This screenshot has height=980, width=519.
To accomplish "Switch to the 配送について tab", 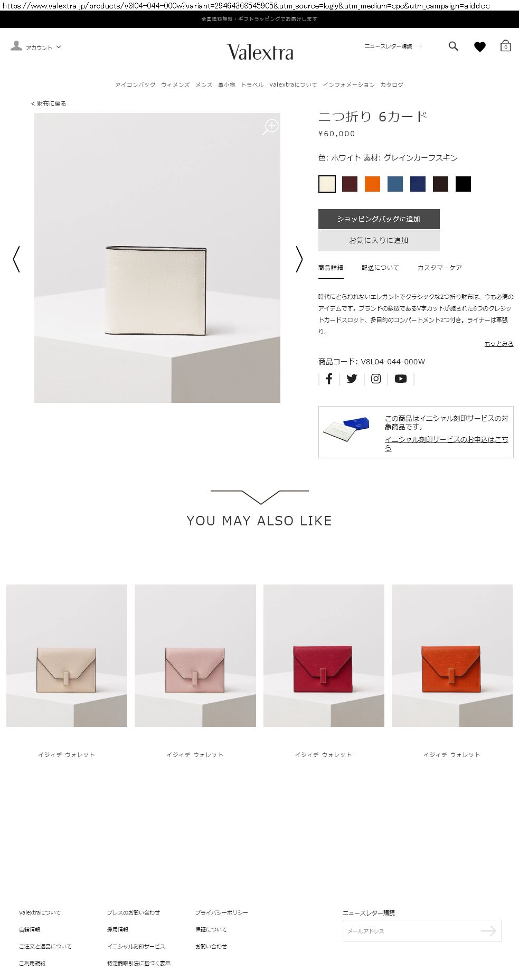I will 380,268.
